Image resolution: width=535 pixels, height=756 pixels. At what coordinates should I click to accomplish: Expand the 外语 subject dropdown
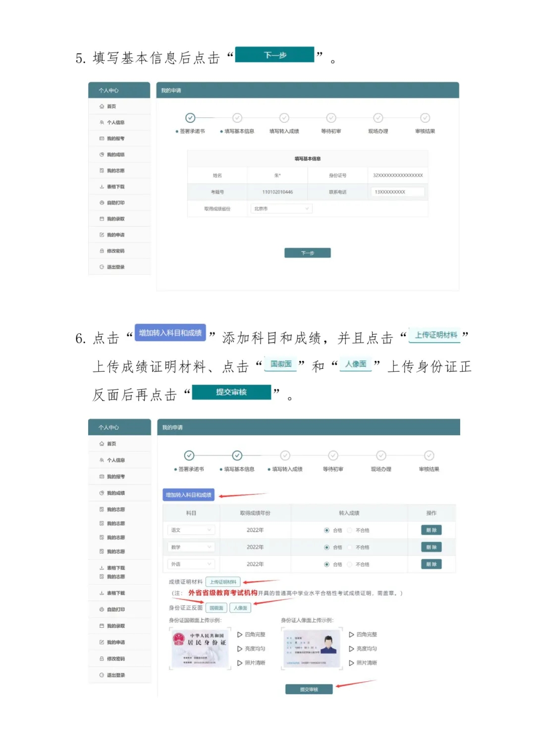[x=191, y=564]
